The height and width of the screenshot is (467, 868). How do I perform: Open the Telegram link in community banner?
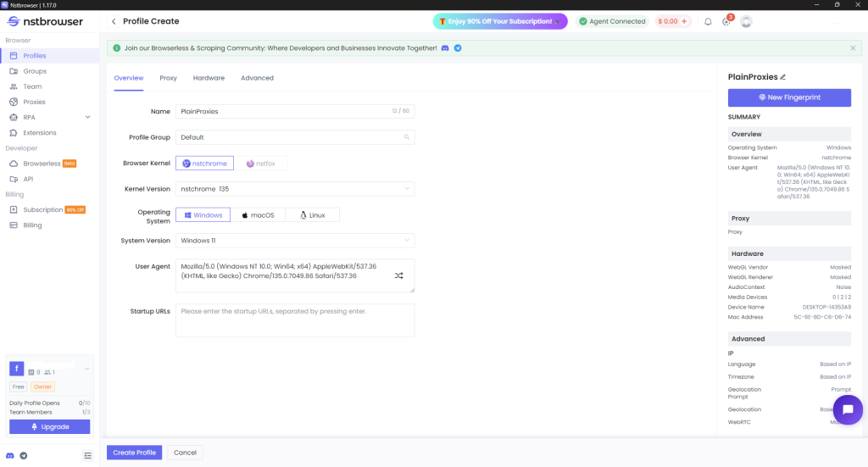(458, 48)
